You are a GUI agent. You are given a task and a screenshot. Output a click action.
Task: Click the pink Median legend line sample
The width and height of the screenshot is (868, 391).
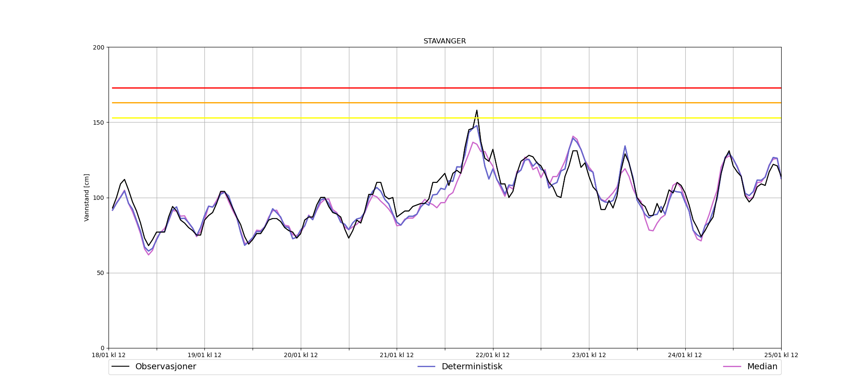[x=732, y=367]
